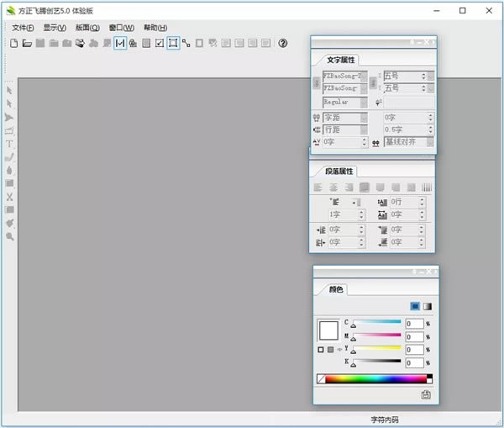Click the Cyan (C) slider track
This screenshot has width=504, height=428.
pos(376,322)
